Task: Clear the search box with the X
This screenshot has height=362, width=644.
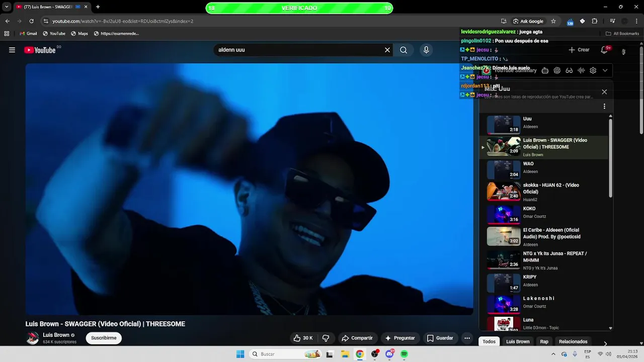Action: click(x=387, y=50)
